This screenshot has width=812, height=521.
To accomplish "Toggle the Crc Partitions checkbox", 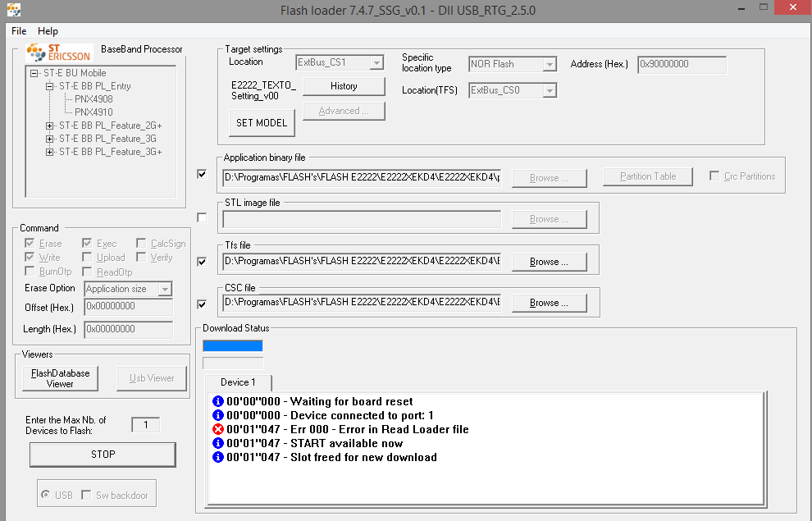I will tap(714, 176).
